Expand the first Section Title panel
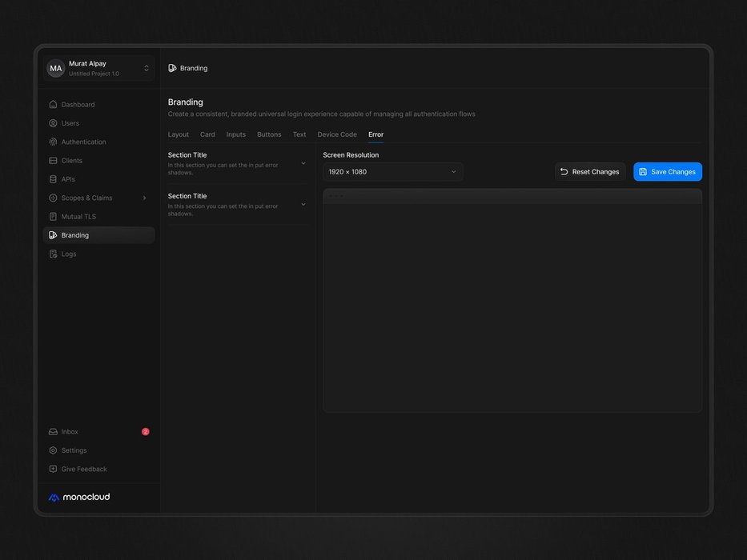747x560 pixels. point(303,163)
